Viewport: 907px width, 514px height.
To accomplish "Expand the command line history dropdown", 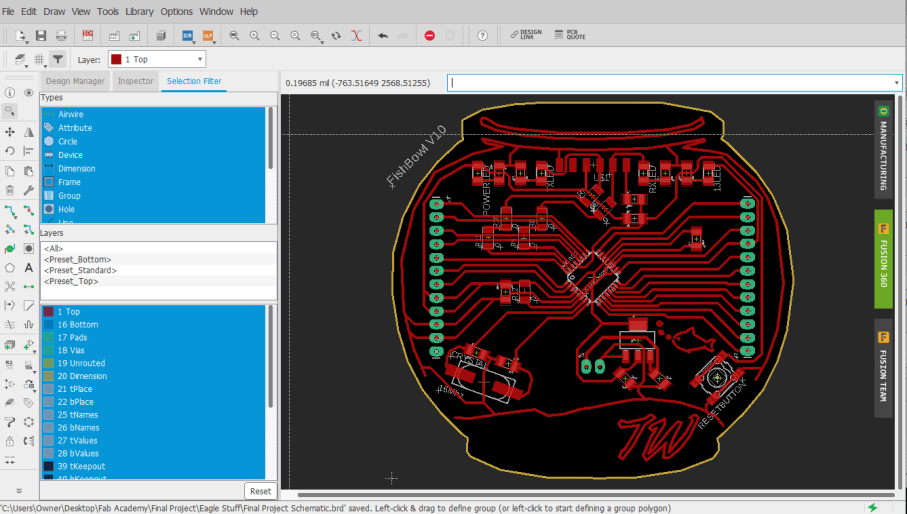I will click(895, 83).
